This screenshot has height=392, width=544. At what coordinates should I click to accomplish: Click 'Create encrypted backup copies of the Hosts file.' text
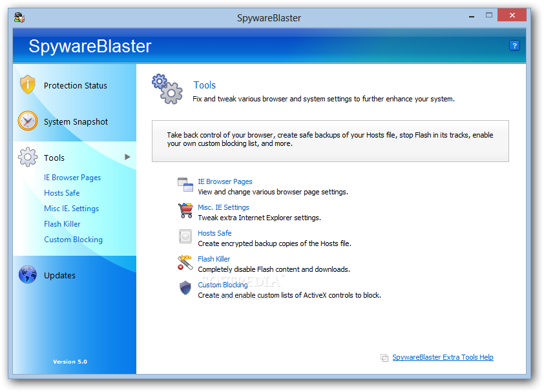pos(275,243)
